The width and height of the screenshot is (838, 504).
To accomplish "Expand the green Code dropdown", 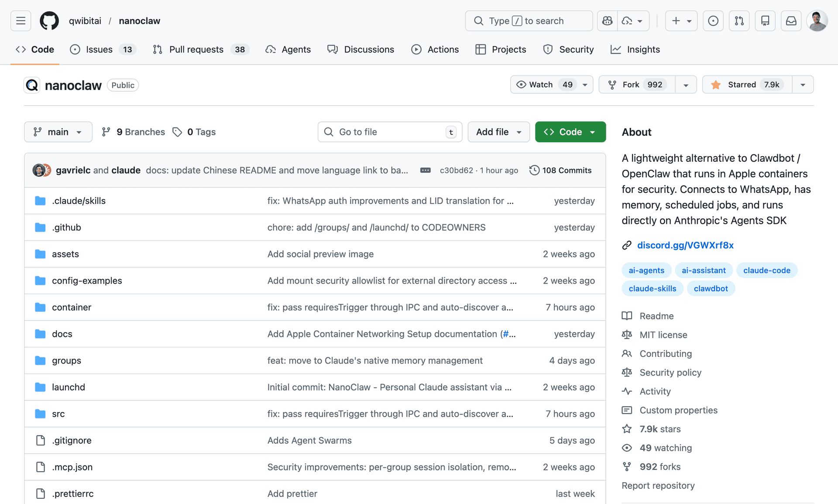I will (x=570, y=132).
